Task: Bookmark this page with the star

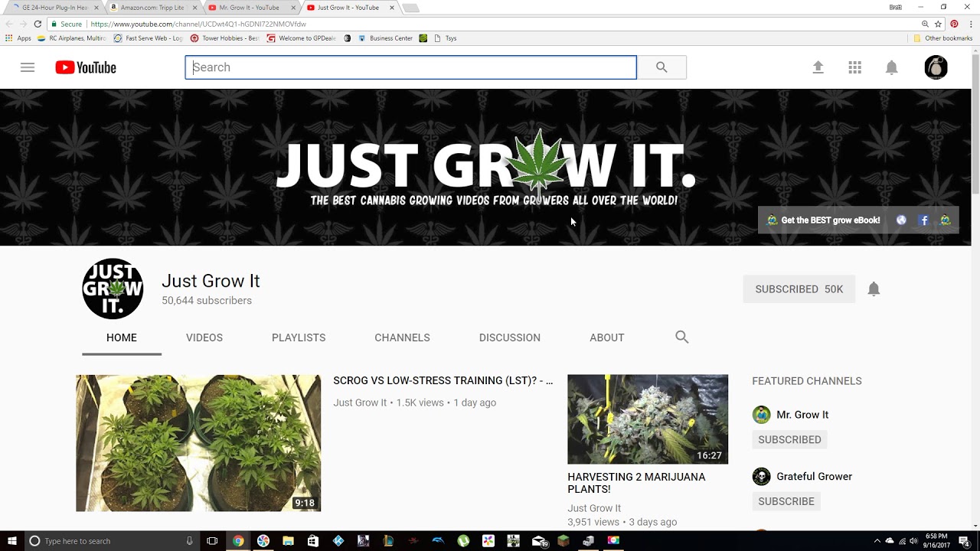Action: [x=938, y=24]
